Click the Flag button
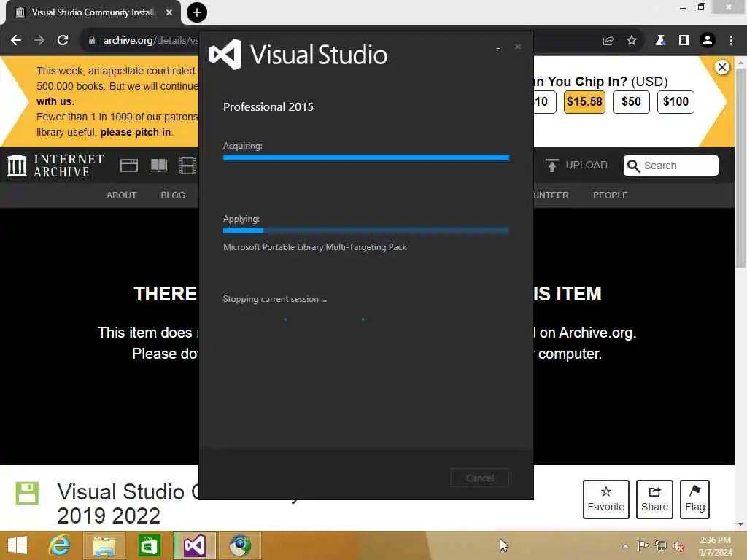The width and height of the screenshot is (747, 560). [694, 499]
